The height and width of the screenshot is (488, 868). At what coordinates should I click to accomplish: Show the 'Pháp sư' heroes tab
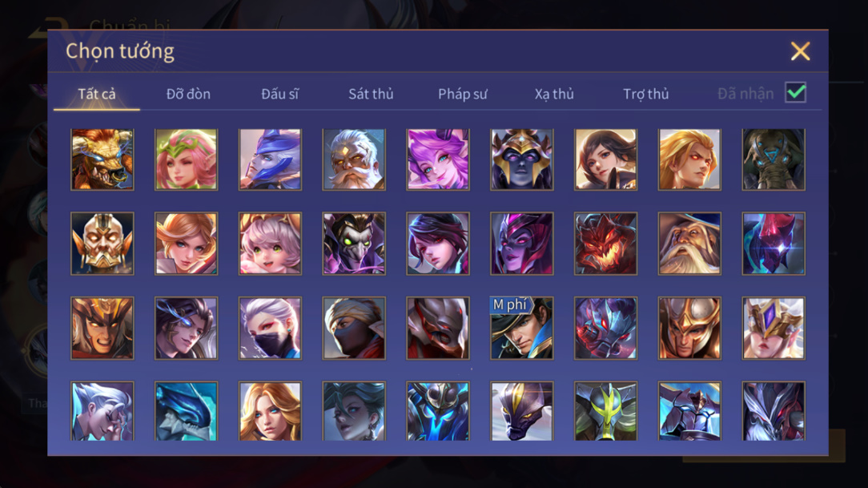463,94
